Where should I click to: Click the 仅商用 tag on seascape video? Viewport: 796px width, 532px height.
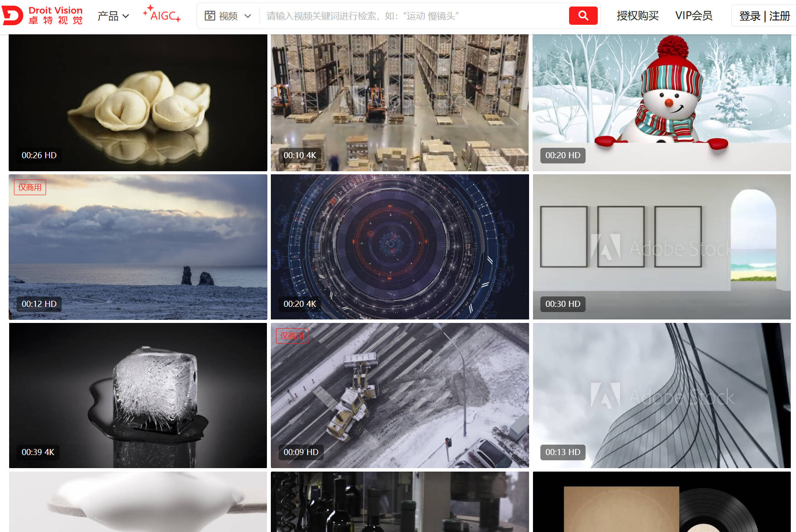coord(30,187)
